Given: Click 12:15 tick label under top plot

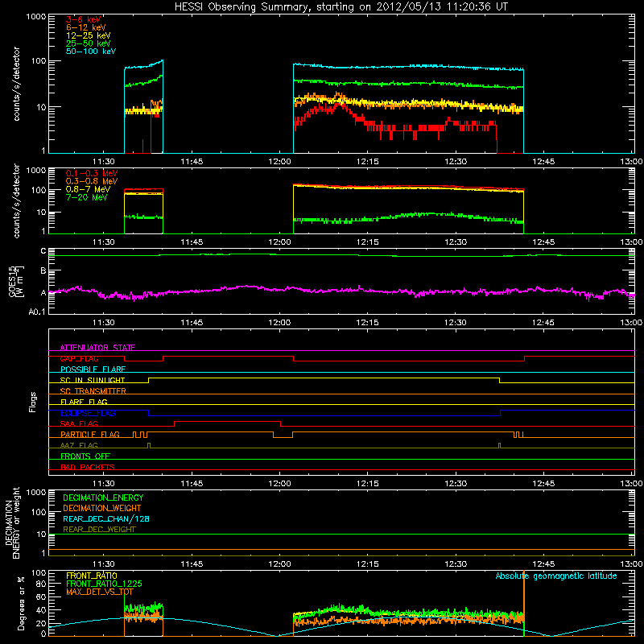Looking at the screenshot, I should [368, 162].
